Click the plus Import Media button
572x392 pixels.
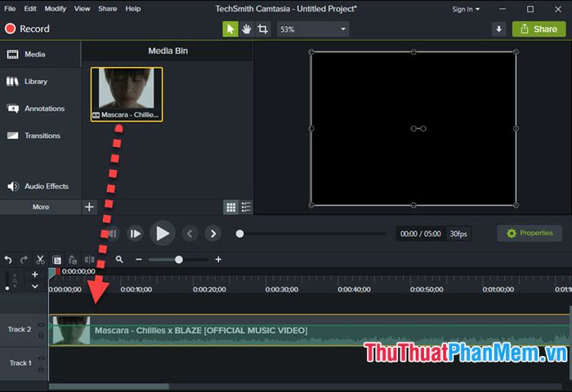[89, 207]
